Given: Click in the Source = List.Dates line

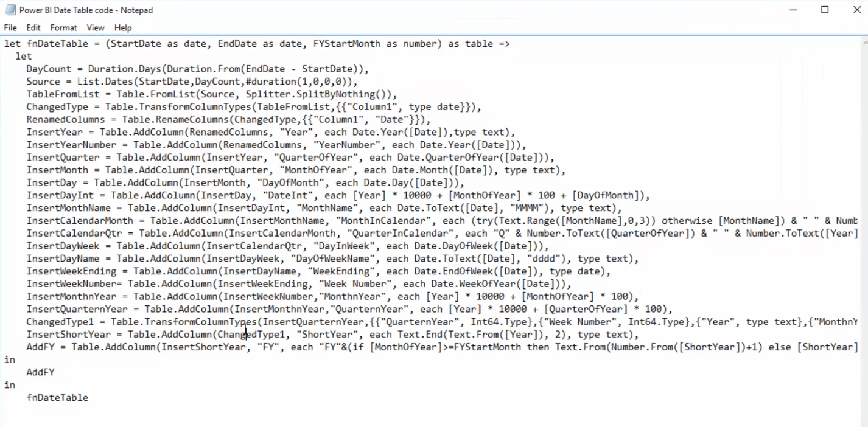Looking at the screenshot, I should 192,82.
